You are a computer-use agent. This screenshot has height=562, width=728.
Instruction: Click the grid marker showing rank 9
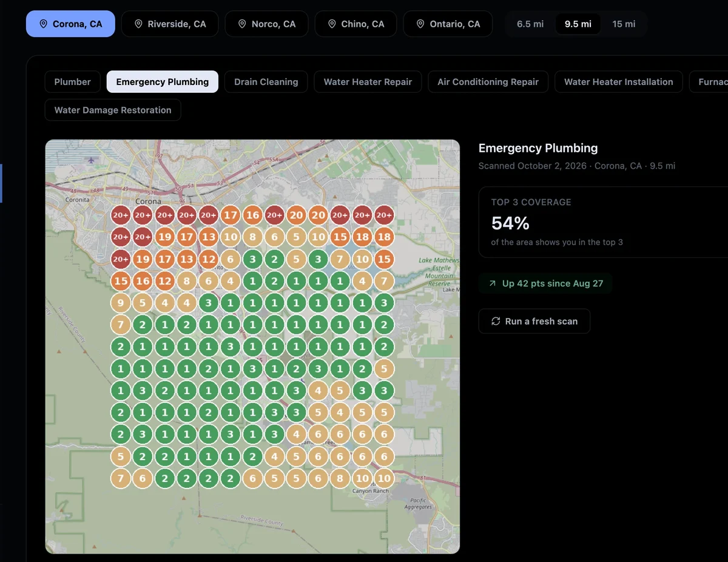point(121,303)
